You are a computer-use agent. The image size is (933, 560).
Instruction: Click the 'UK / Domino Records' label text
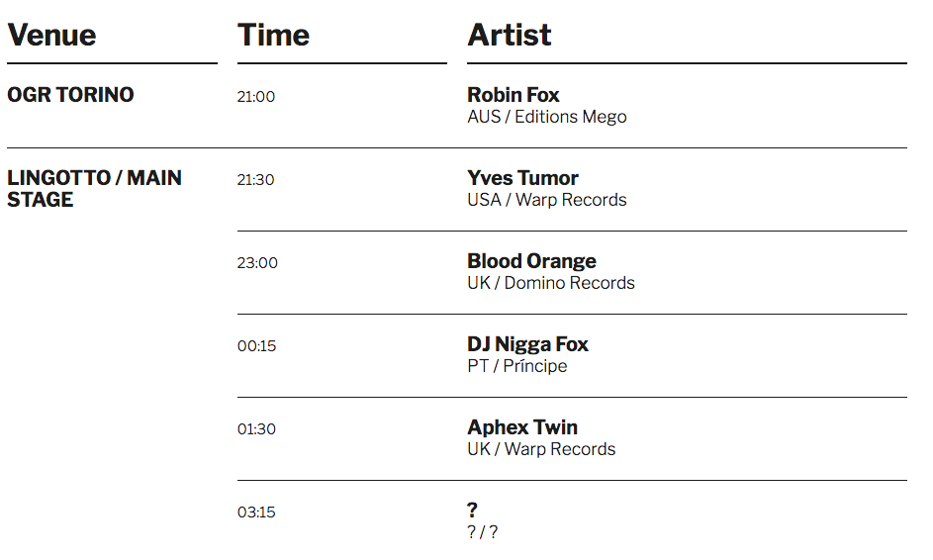click(550, 283)
